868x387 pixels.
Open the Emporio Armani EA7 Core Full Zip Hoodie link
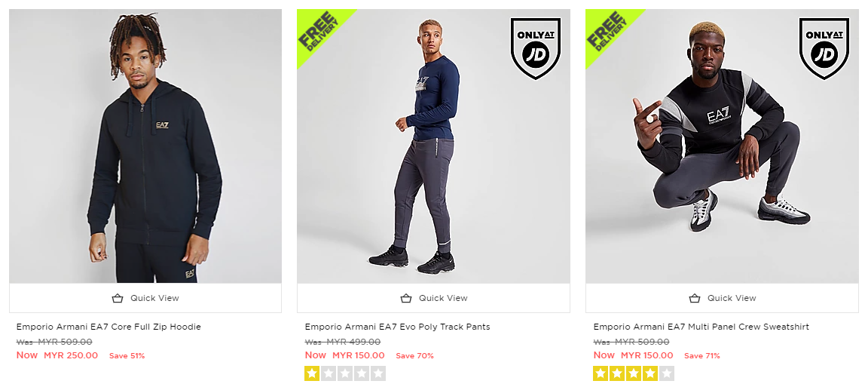click(108, 327)
